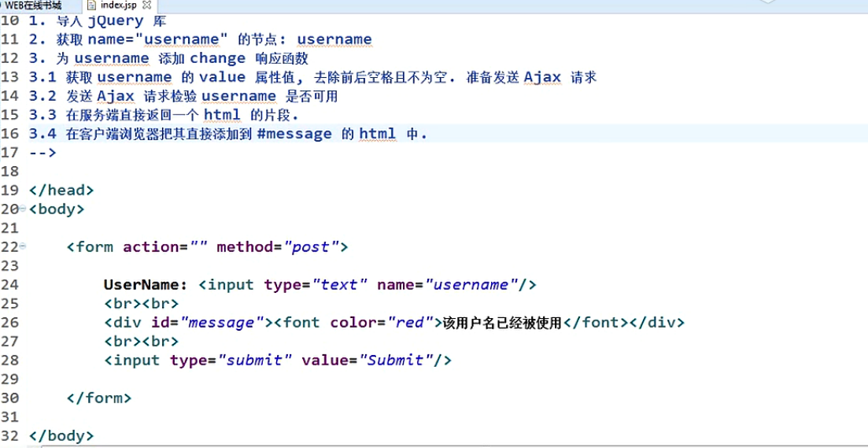
Task: Click the <br><br> on line 25
Action: click(x=141, y=303)
